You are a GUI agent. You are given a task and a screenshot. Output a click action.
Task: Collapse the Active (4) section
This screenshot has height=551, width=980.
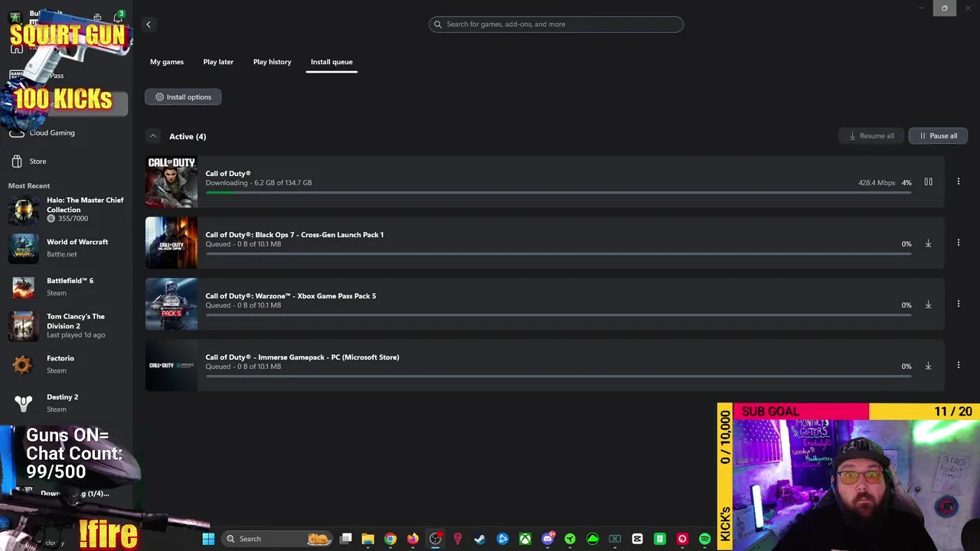153,136
